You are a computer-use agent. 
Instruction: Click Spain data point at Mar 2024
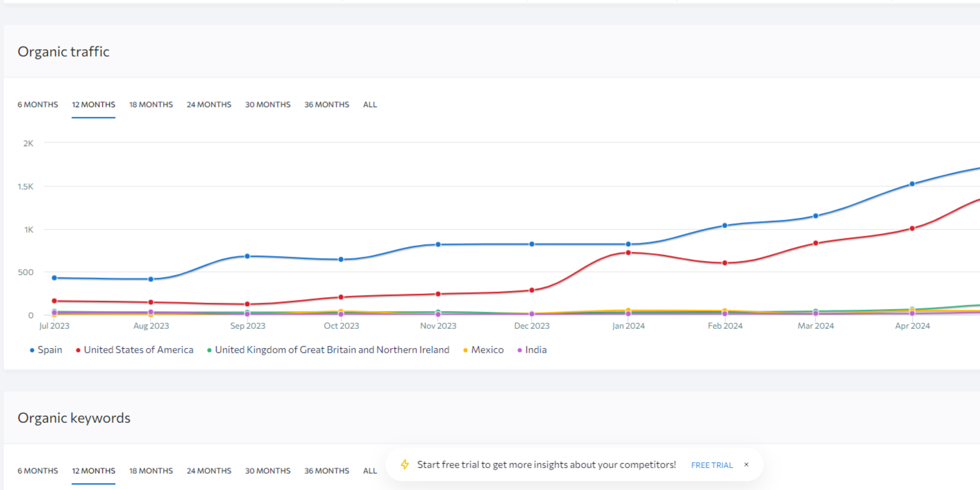point(816,216)
